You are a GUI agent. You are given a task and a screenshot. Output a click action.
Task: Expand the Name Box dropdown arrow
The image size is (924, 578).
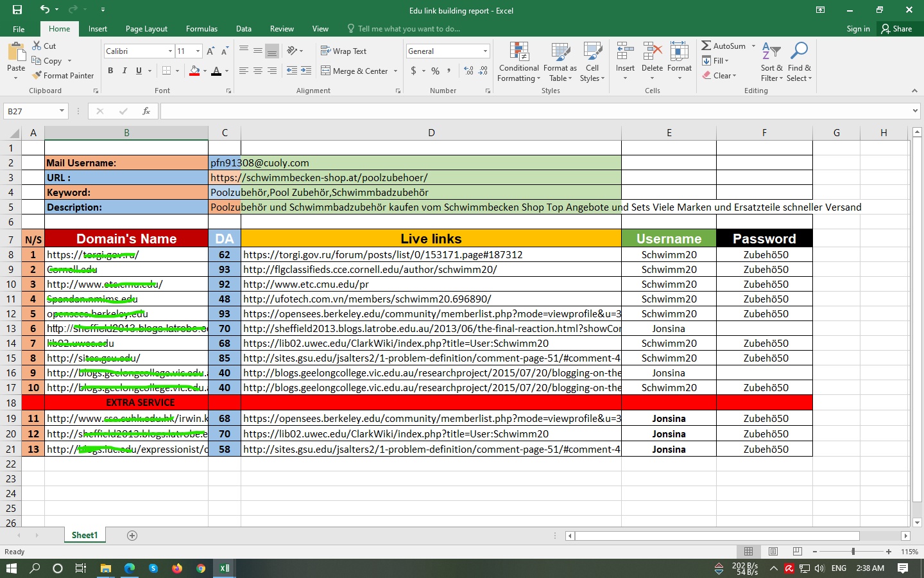tap(62, 111)
